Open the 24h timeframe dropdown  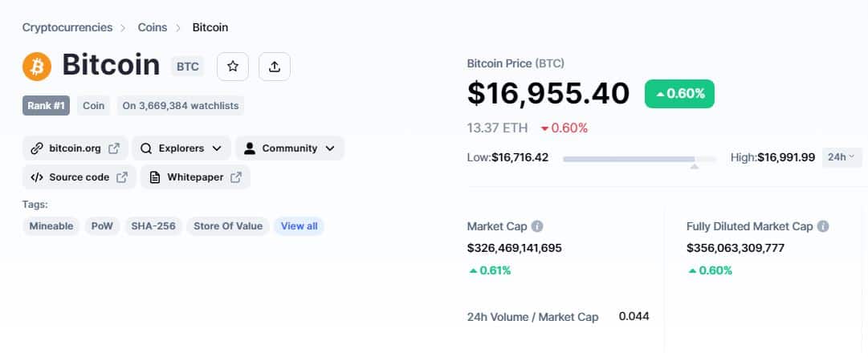tap(842, 157)
